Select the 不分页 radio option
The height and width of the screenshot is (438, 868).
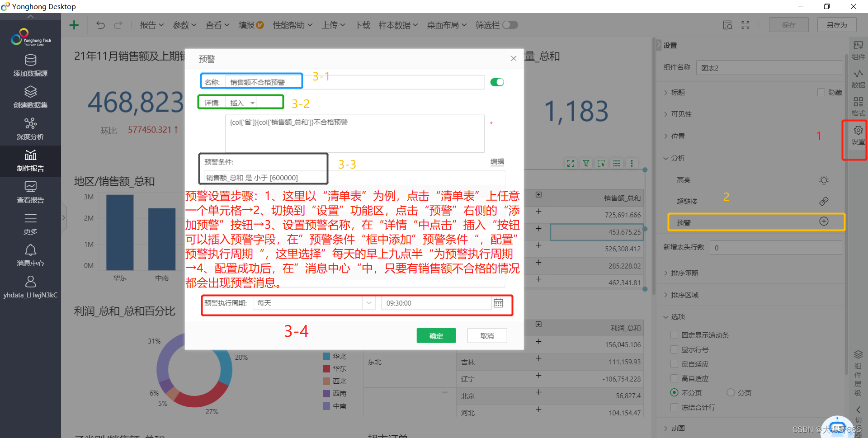coord(674,392)
